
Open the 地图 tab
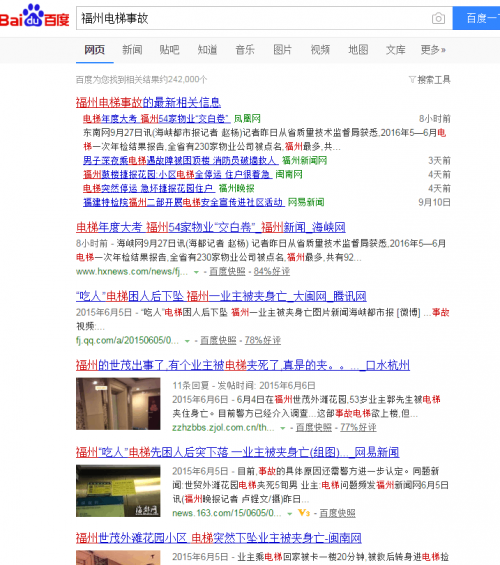[358, 50]
